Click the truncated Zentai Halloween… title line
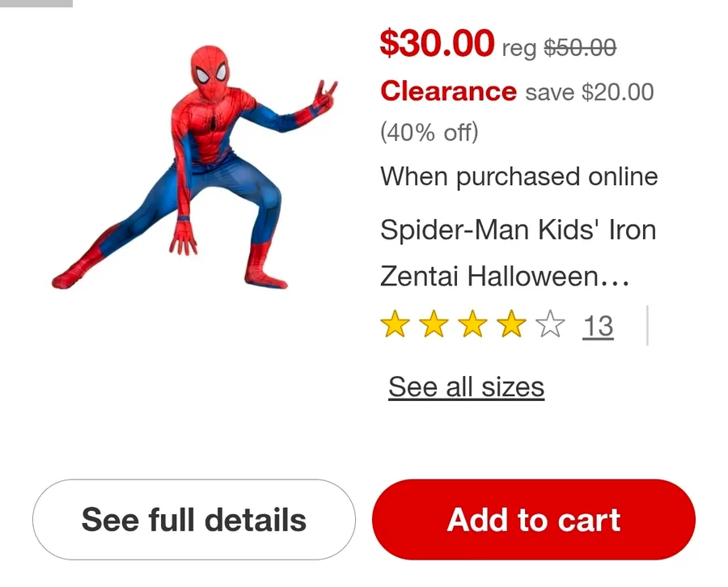The image size is (728, 587). pyautogui.click(x=505, y=277)
